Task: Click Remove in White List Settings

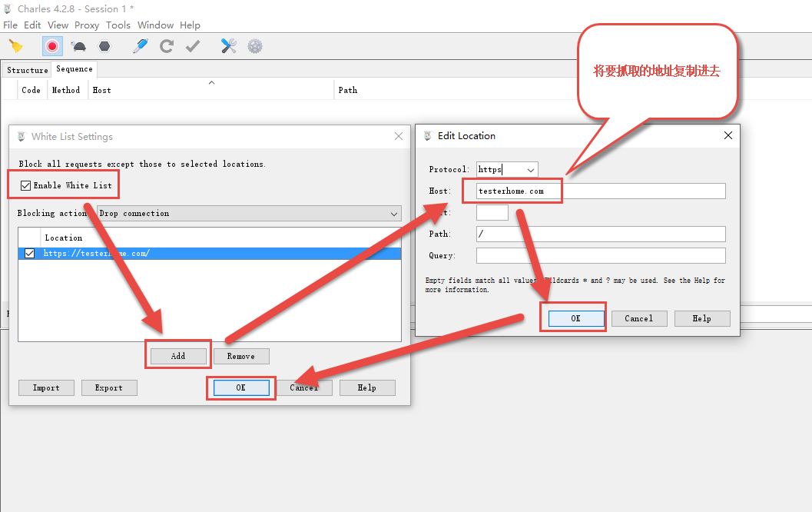Action: point(240,356)
